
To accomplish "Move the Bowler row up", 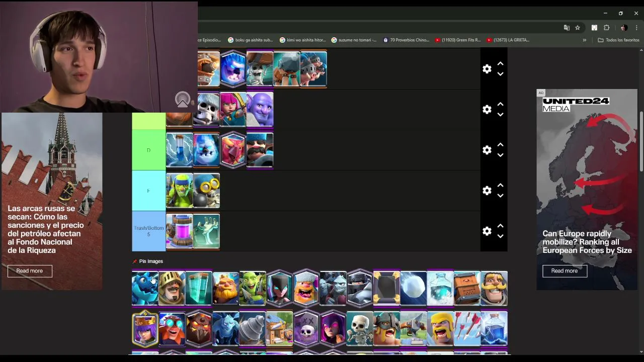I will [x=500, y=104].
